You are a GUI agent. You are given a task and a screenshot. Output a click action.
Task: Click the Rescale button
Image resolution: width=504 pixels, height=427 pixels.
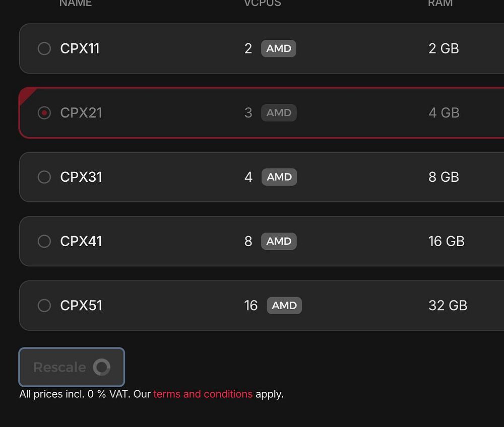pos(72,367)
